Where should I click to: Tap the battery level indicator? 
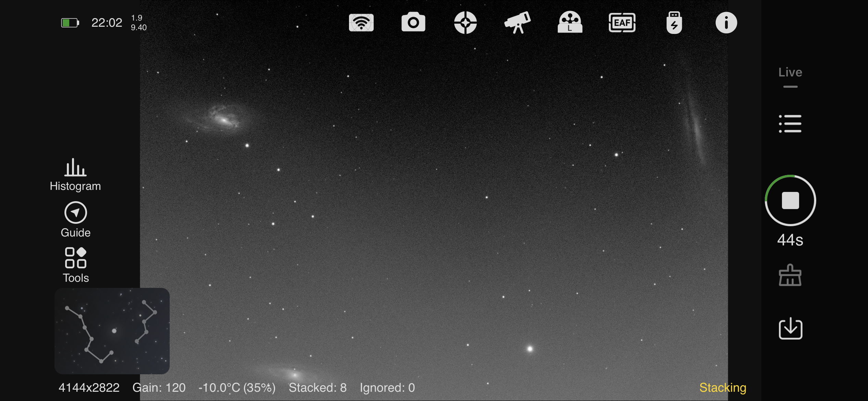[70, 23]
